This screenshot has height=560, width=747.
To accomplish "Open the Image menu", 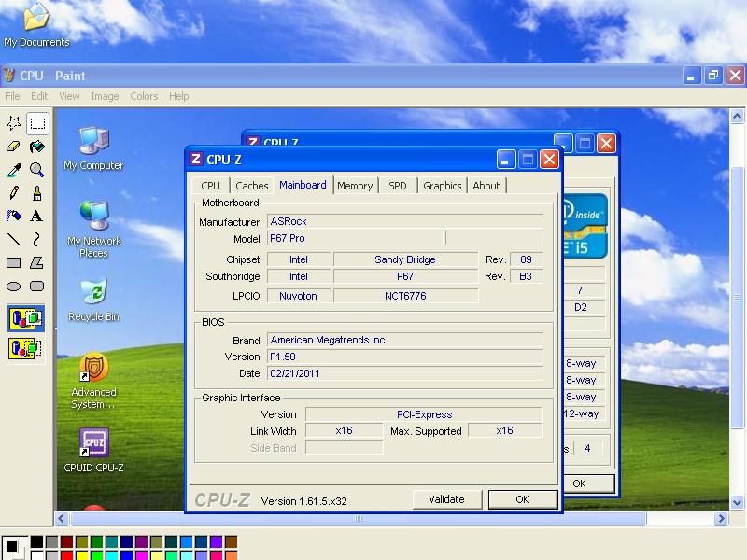I will pos(105,96).
